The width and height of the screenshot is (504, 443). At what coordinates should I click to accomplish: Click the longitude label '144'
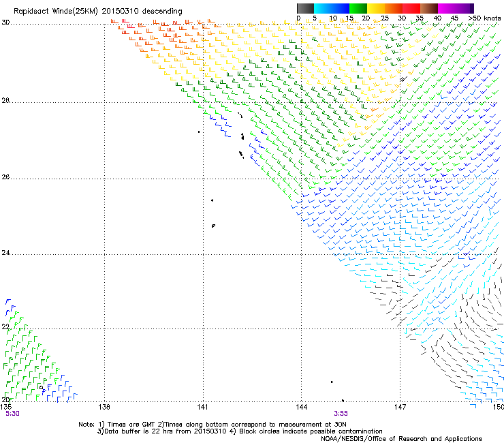pos(301,407)
